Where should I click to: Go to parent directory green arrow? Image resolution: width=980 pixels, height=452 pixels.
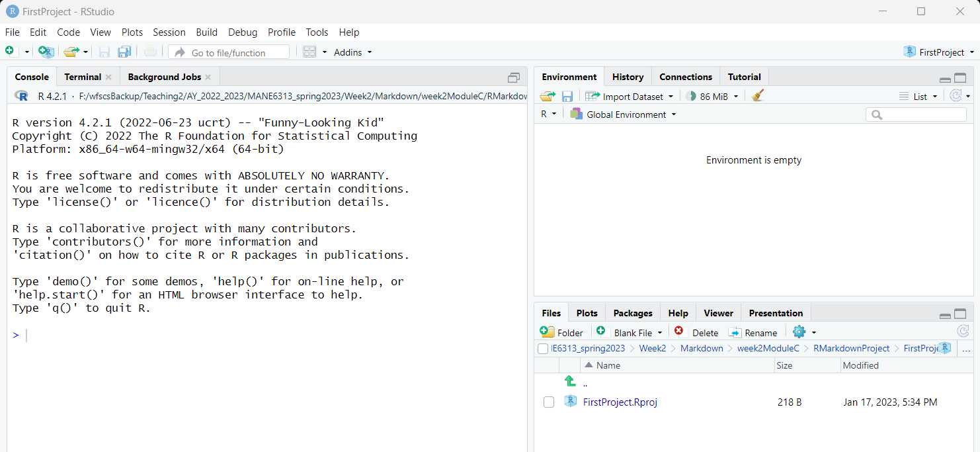tap(570, 382)
